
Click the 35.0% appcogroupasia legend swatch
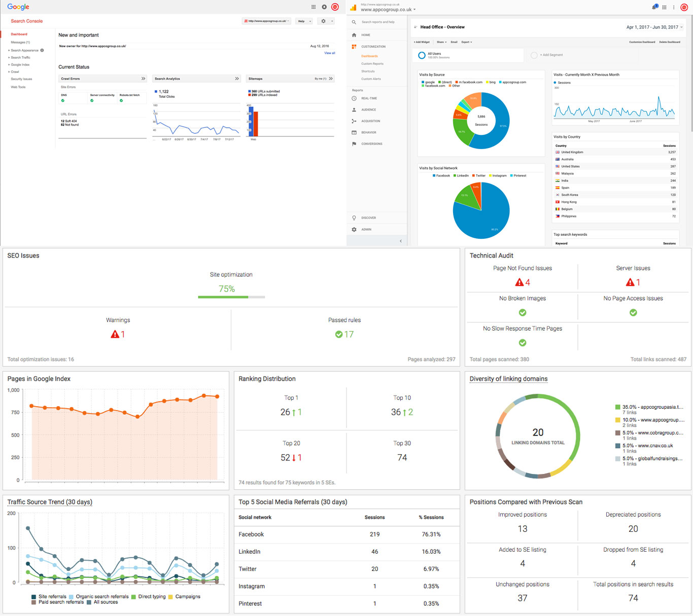617,407
